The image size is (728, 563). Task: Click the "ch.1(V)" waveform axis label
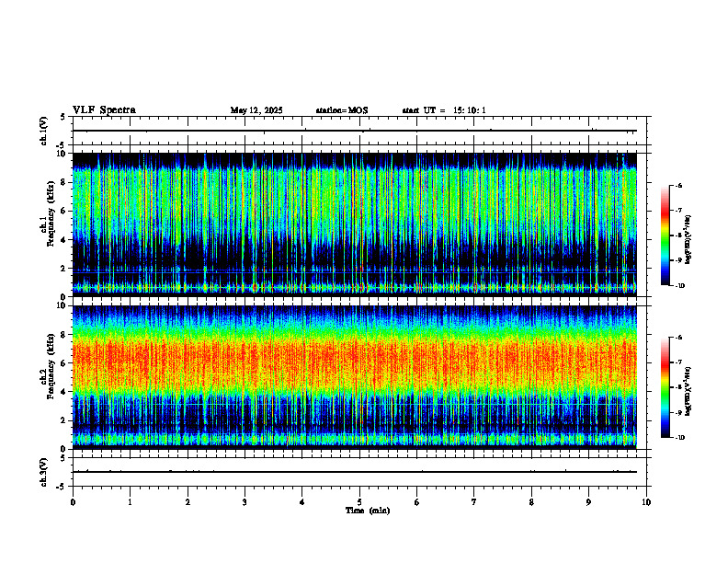pos(44,131)
